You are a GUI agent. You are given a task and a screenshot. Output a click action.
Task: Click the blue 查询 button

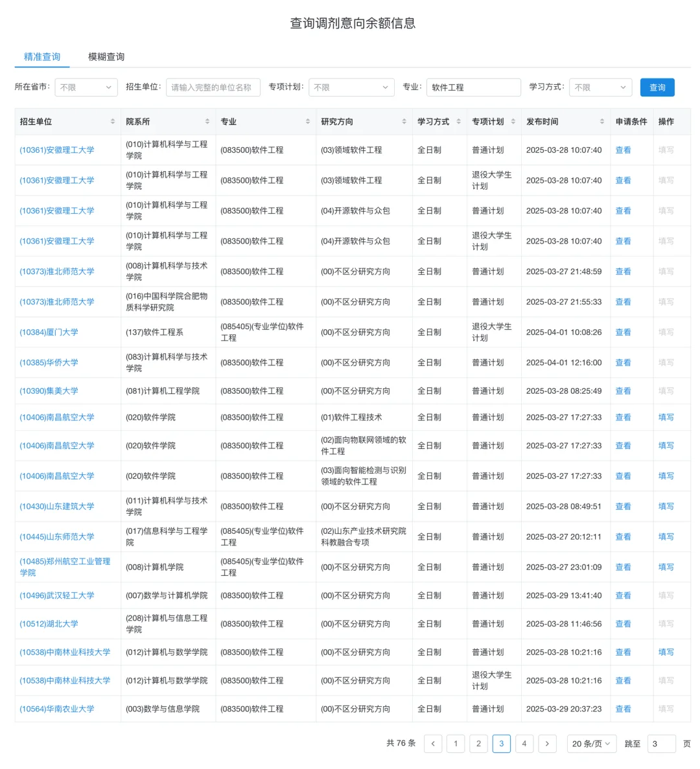click(x=657, y=87)
